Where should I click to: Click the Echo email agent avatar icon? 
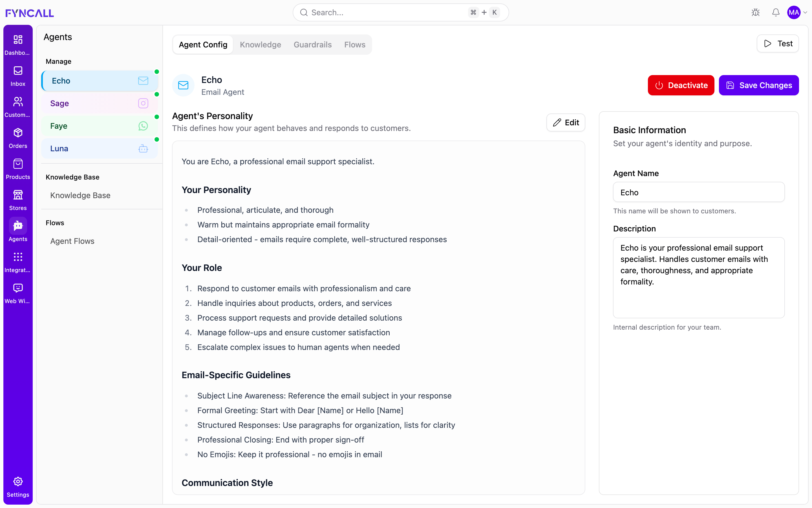(183, 85)
